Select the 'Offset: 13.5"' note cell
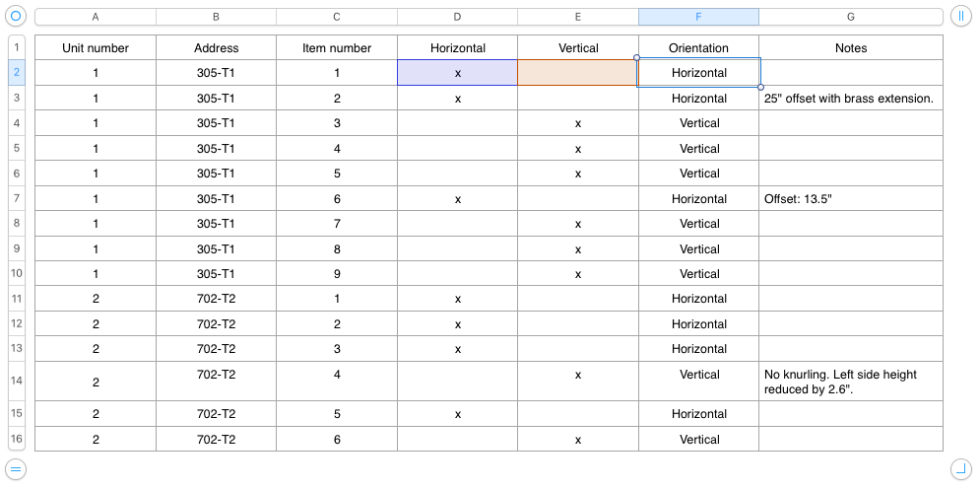Image resolution: width=980 pixels, height=489 pixels. [x=850, y=199]
